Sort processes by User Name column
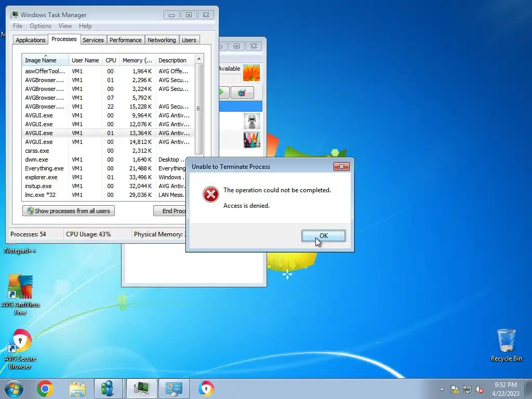 point(85,60)
